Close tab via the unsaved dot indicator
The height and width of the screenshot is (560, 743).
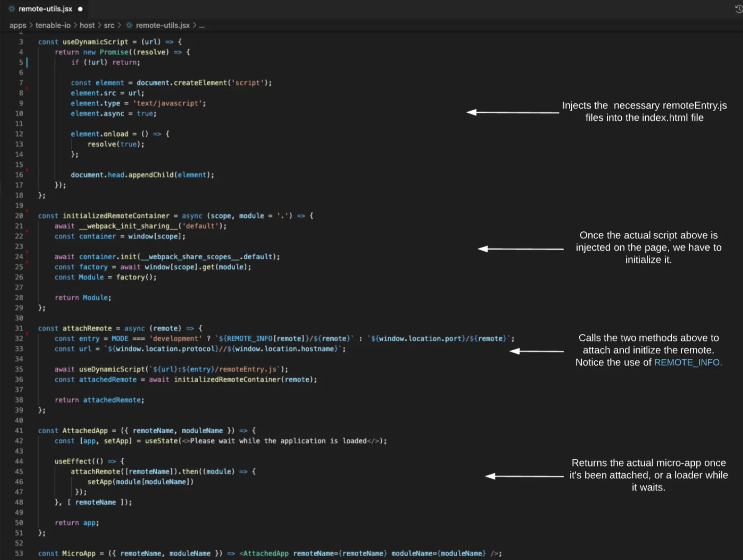pos(80,9)
